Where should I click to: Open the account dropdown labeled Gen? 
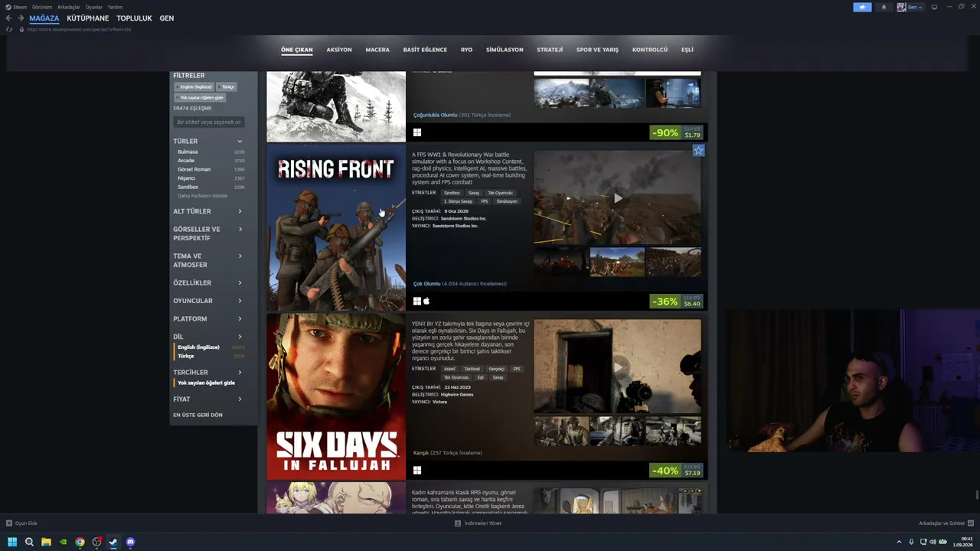pos(910,7)
